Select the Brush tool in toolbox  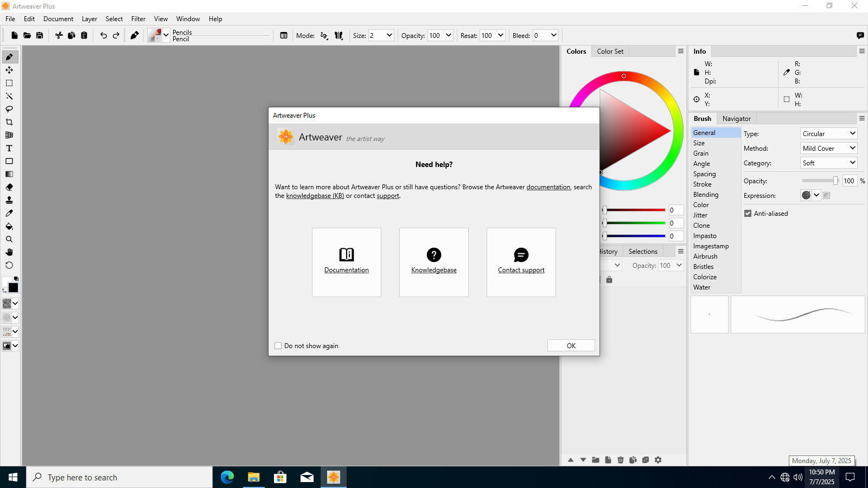pyautogui.click(x=9, y=57)
